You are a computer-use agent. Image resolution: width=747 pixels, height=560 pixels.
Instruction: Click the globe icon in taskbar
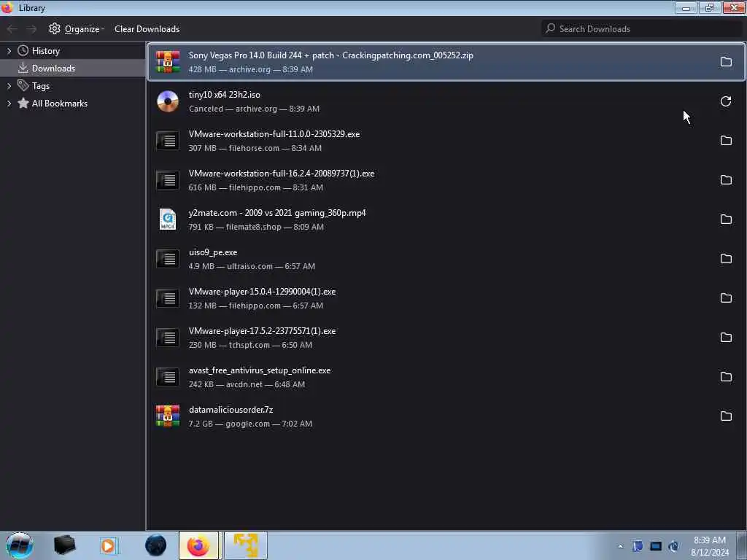coord(156,545)
